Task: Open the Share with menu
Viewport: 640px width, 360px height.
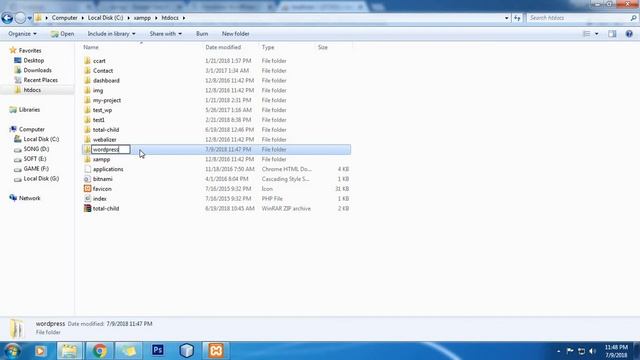Action: pyautogui.click(x=165, y=34)
